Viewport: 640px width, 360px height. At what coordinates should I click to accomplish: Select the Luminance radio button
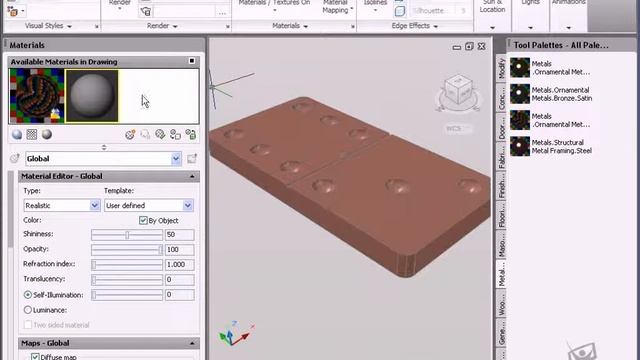pos(28,310)
